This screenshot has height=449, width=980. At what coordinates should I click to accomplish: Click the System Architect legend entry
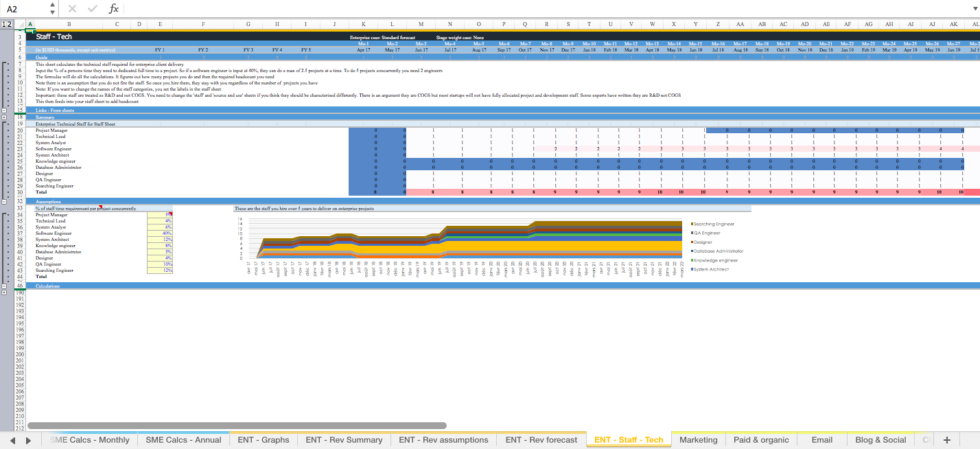click(711, 269)
